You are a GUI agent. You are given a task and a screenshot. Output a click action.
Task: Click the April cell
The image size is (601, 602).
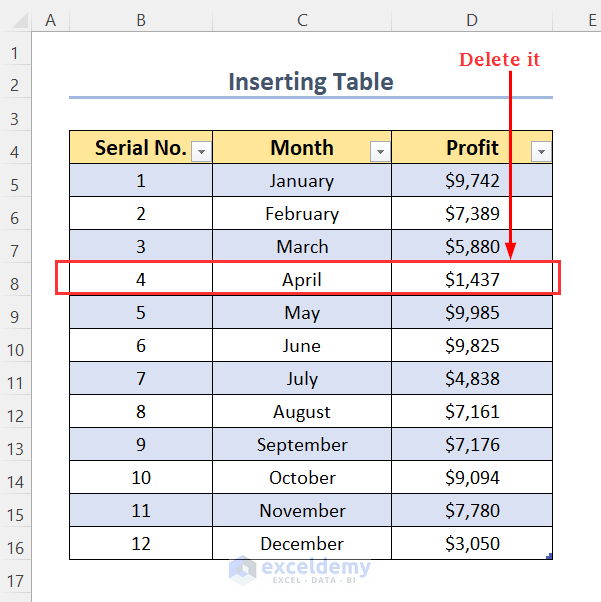(302, 280)
